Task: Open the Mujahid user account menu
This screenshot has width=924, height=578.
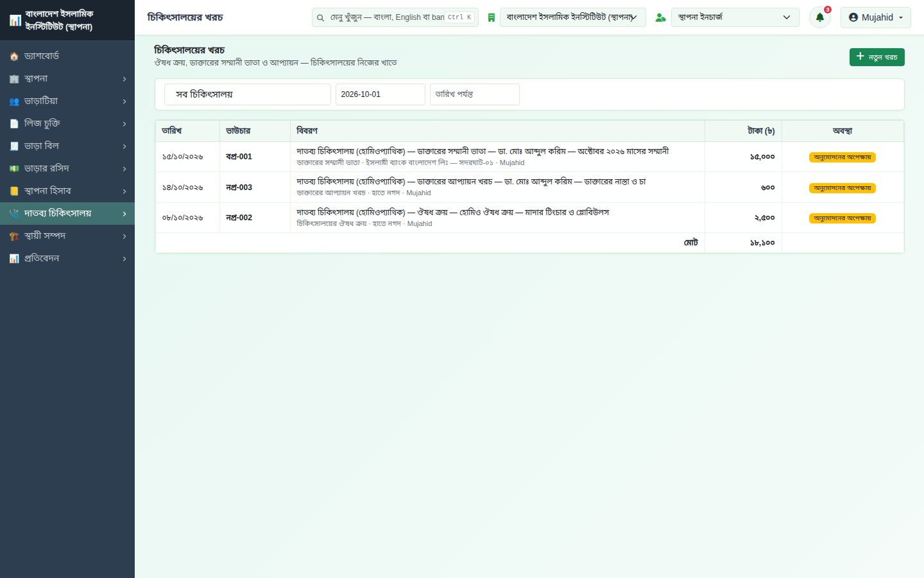Action: pyautogui.click(x=875, y=17)
